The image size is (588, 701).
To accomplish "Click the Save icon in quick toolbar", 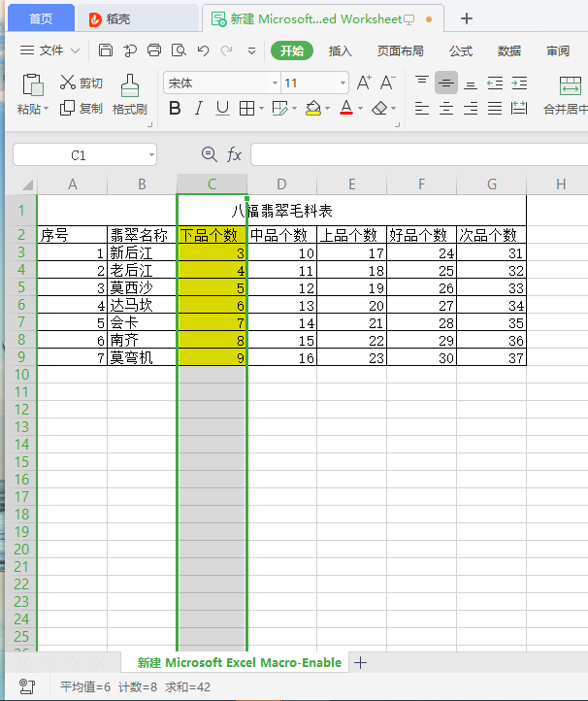I will [x=106, y=50].
